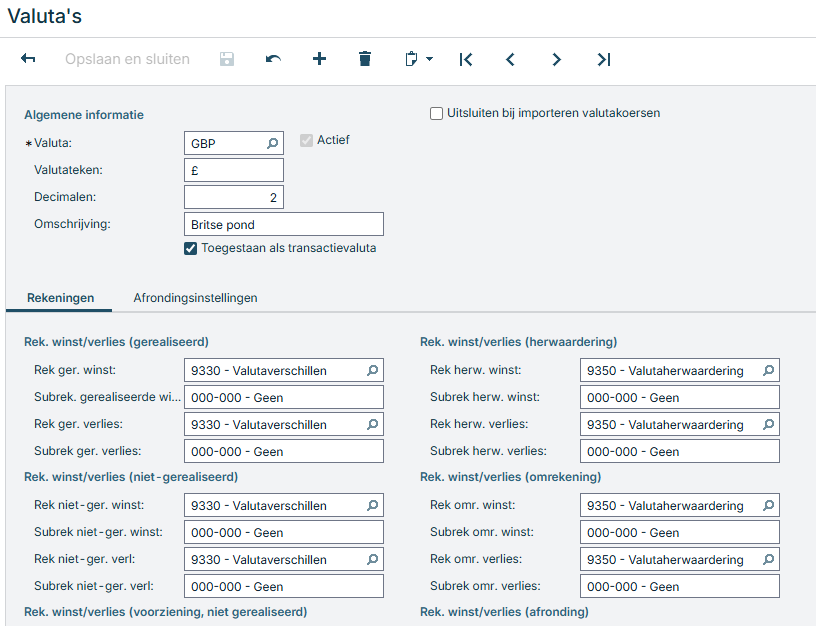Edit the Omschrijving field
The width and height of the screenshot is (816, 626).
283,223
